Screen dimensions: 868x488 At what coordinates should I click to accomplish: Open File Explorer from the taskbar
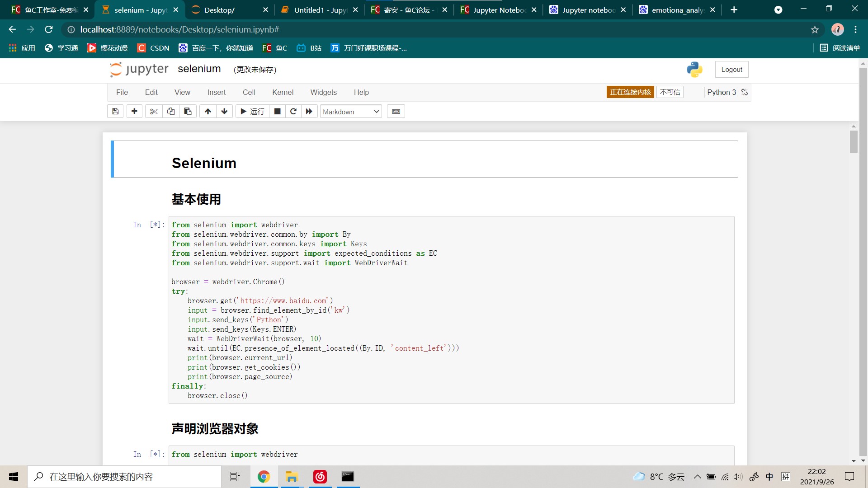(292, 477)
